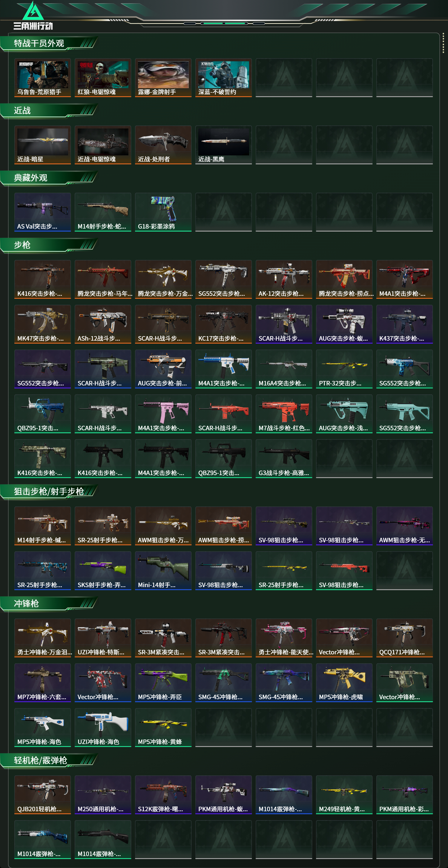Choose the M249轻机枪 yellow skin

344,794
